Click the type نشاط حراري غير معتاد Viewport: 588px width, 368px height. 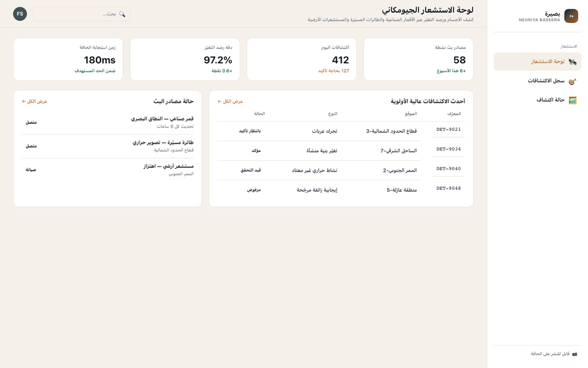pos(315,170)
